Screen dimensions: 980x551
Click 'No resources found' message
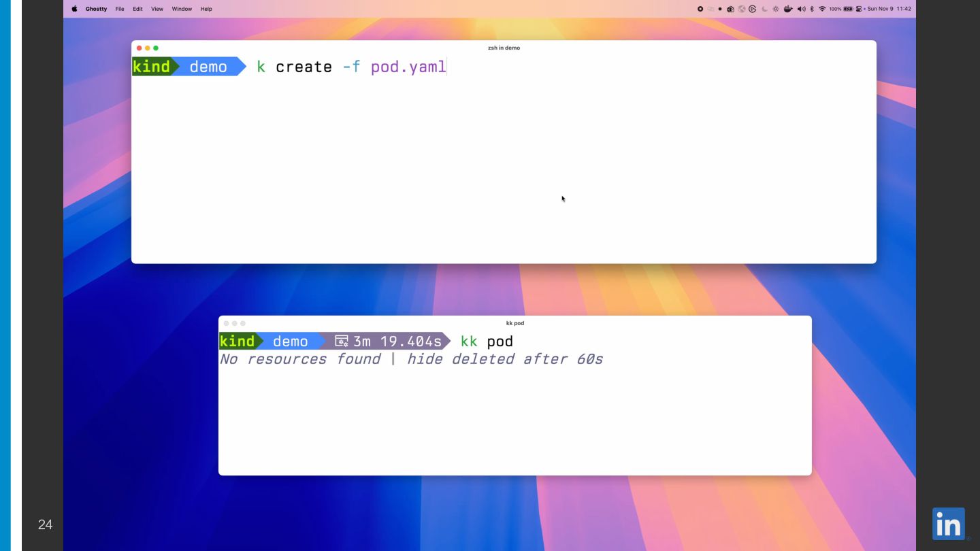[x=300, y=359]
